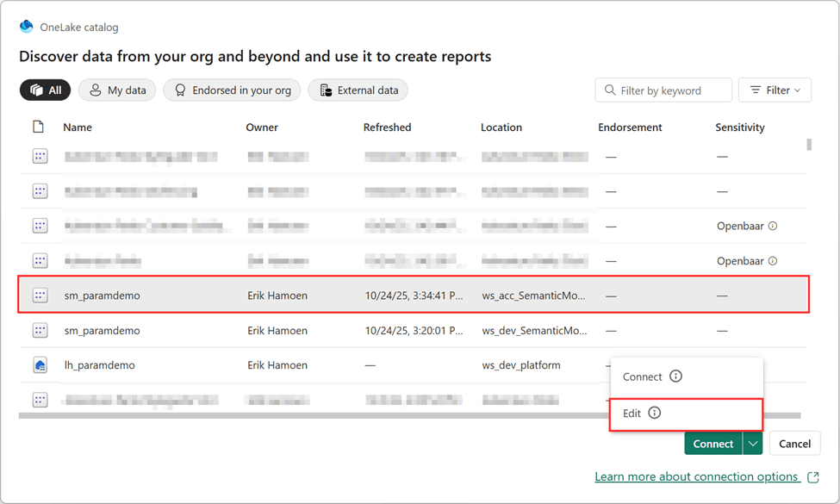Show only External data items
This screenshot has height=504, width=840.
[358, 90]
